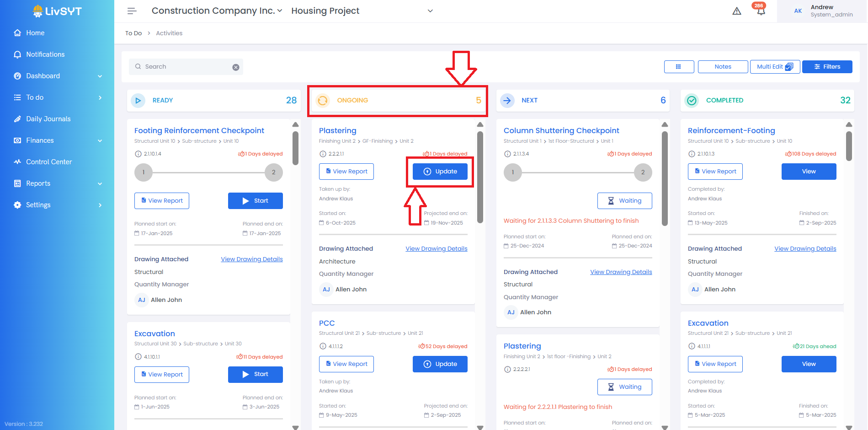The image size is (868, 430).
Task: Open the warning alerts triangle icon
Action: pos(736,11)
